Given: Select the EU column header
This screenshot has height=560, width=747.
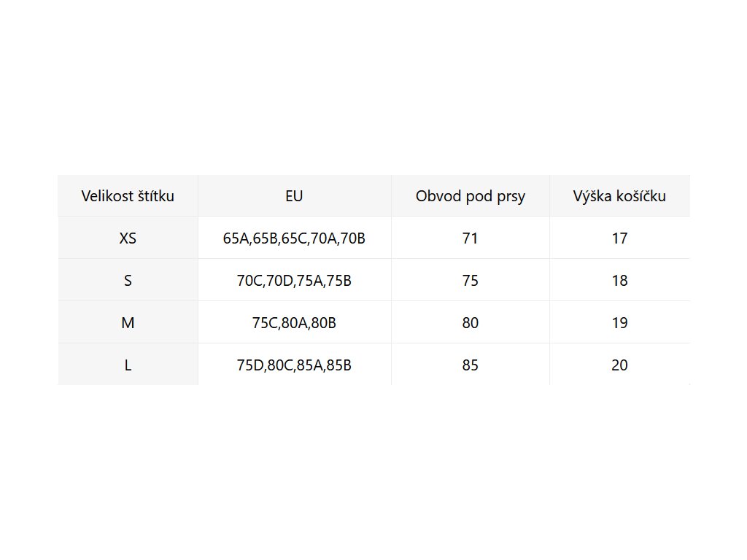Looking at the screenshot, I should (294, 196).
